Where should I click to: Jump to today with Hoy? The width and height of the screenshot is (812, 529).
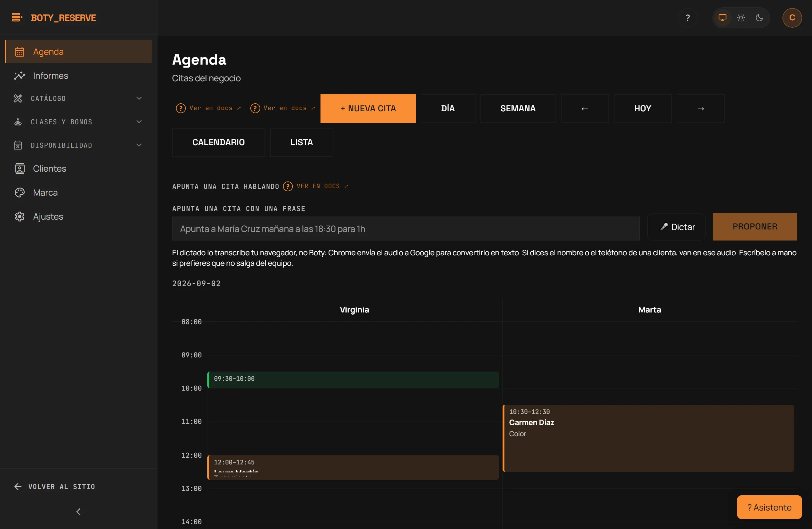[x=643, y=109]
